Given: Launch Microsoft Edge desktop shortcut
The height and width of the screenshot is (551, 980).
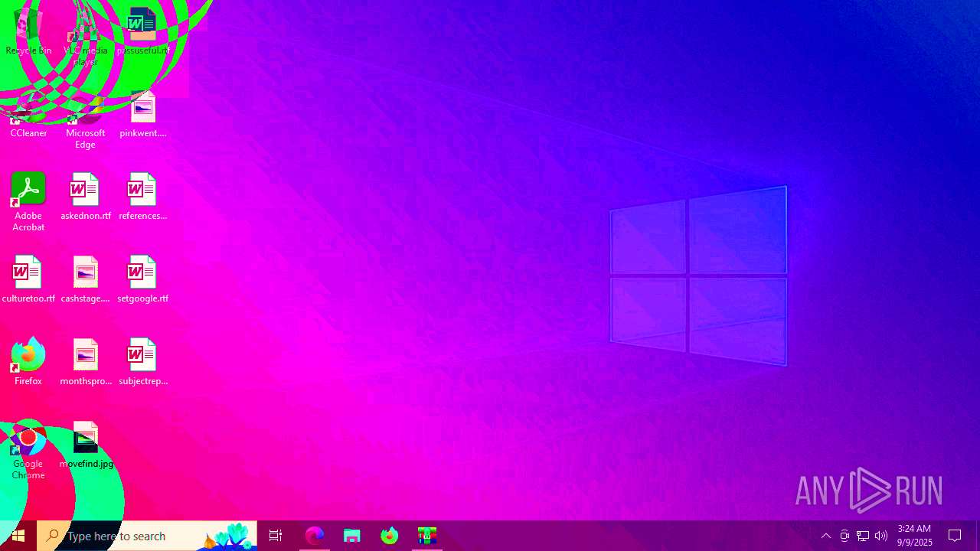Looking at the screenshot, I should point(85,120).
